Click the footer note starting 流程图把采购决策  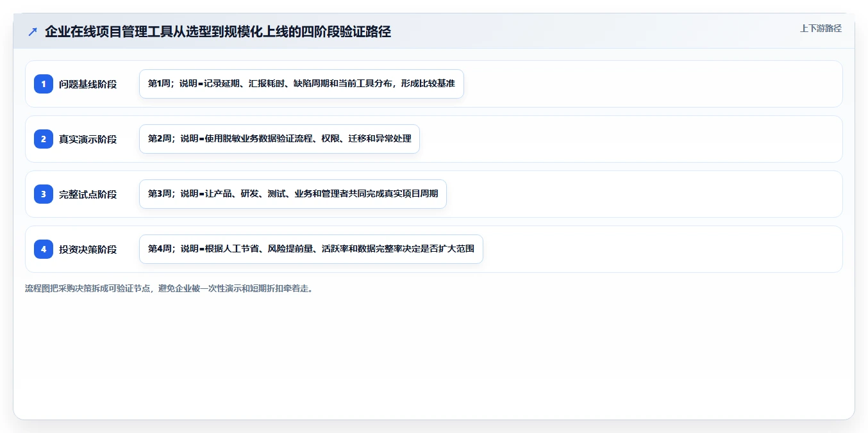coord(169,289)
